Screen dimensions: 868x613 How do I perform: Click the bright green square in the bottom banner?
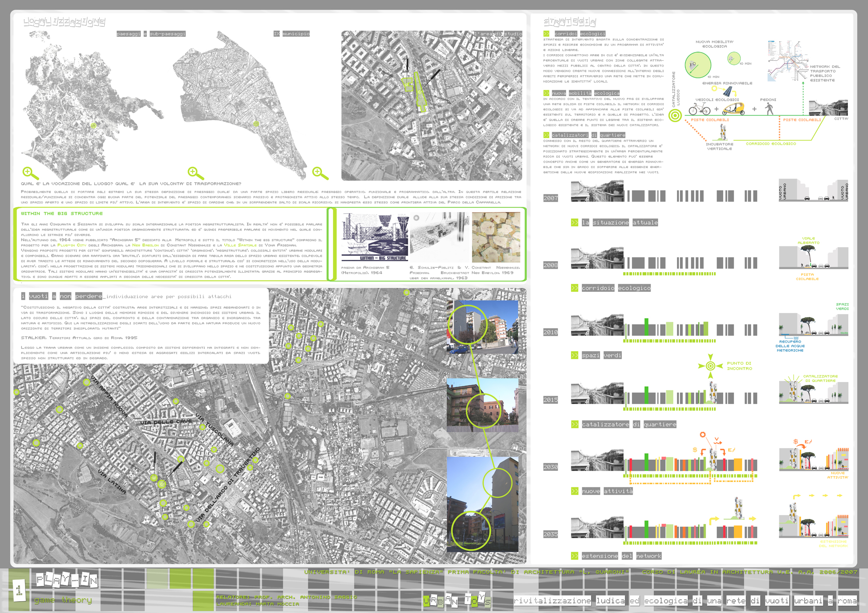coord(203,600)
